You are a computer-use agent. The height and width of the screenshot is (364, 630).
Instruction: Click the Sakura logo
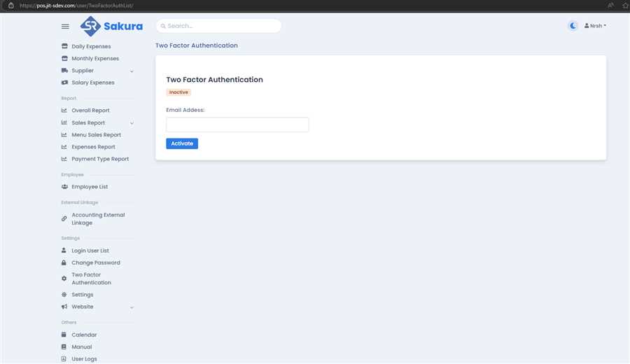[x=111, y=27]
